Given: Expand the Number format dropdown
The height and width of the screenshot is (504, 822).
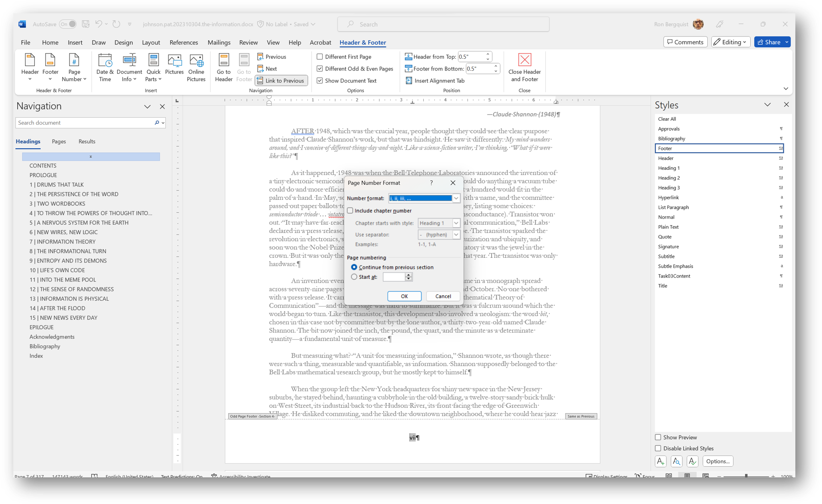Looking at the screenshot, I should 456,198.
